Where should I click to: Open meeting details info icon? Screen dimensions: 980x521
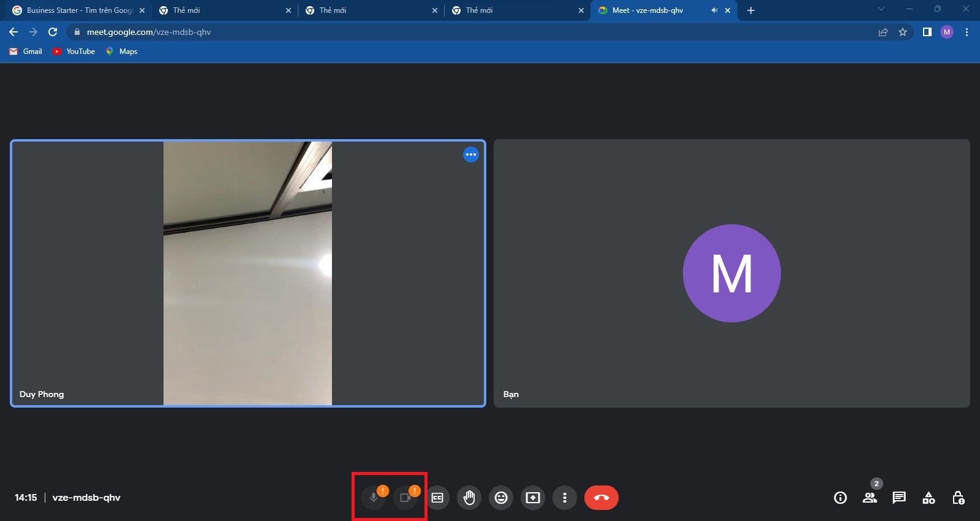840,498
